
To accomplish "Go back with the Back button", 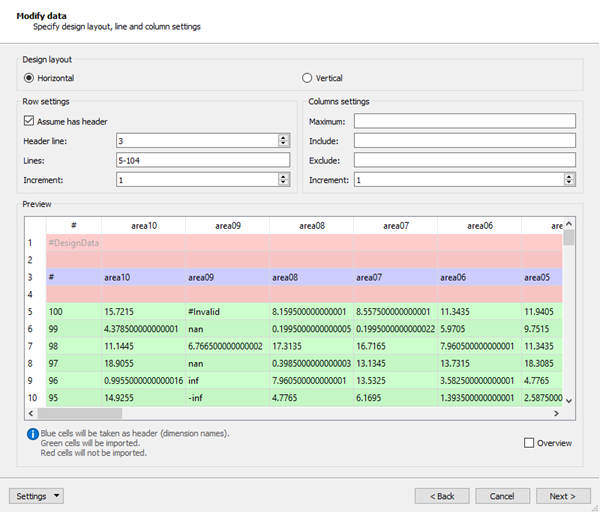I will point(442,496).
